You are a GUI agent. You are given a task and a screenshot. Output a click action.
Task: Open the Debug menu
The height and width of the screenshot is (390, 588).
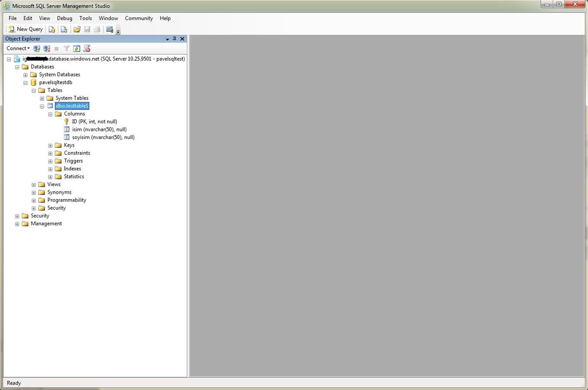64,18
